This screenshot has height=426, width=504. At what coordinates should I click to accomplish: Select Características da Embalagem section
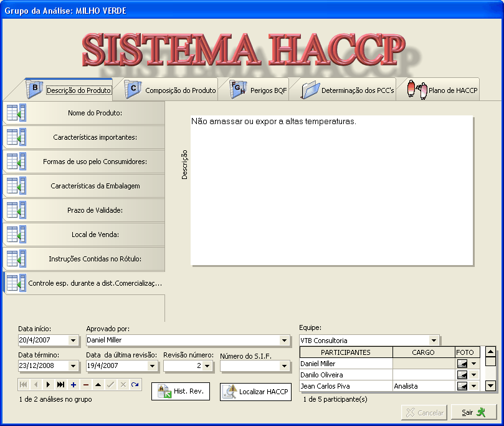point(84,186)
